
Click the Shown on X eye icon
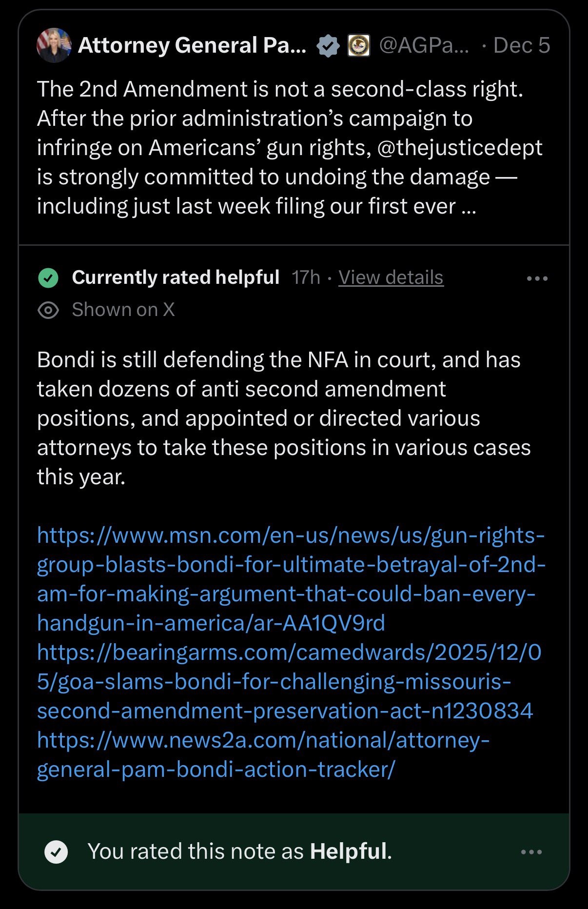tap(48, 310)
